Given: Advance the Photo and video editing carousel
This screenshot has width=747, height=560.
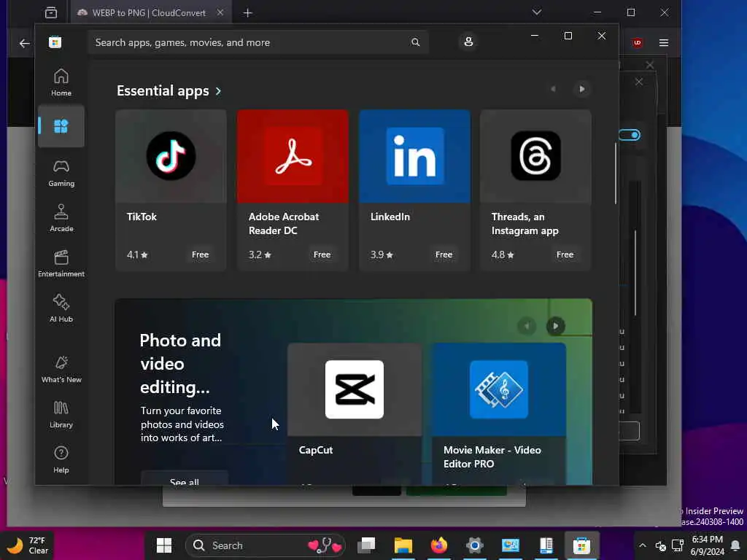Looking at the screenshot, I should [555, 326].
